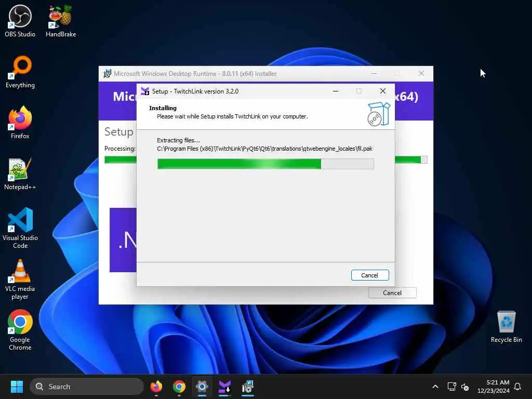Viewport: 532px width, 399px height.
Task: Switch to Chrome in the taskbar
Action: pyautogui.click(x=179, y=387)
